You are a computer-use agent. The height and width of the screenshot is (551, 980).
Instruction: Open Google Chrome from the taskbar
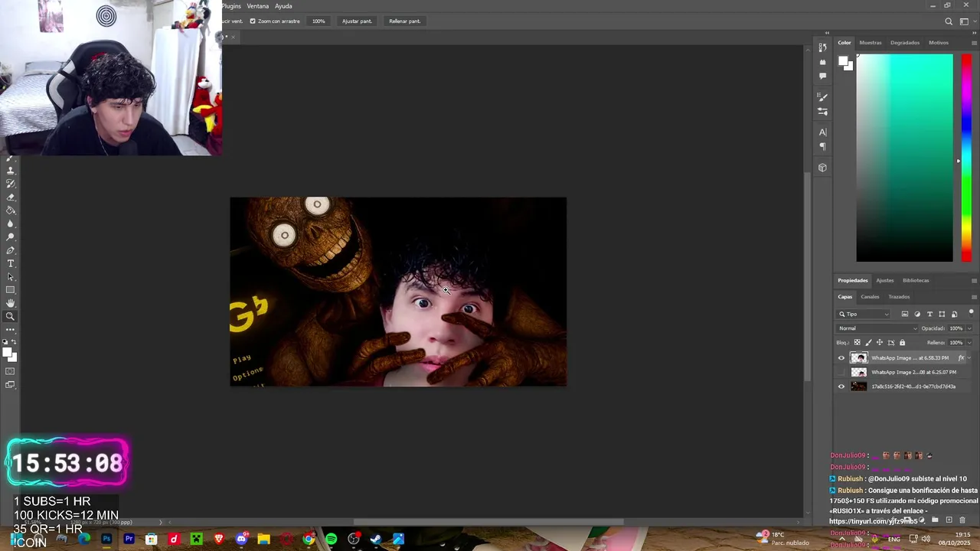click(x=309, y=539)
